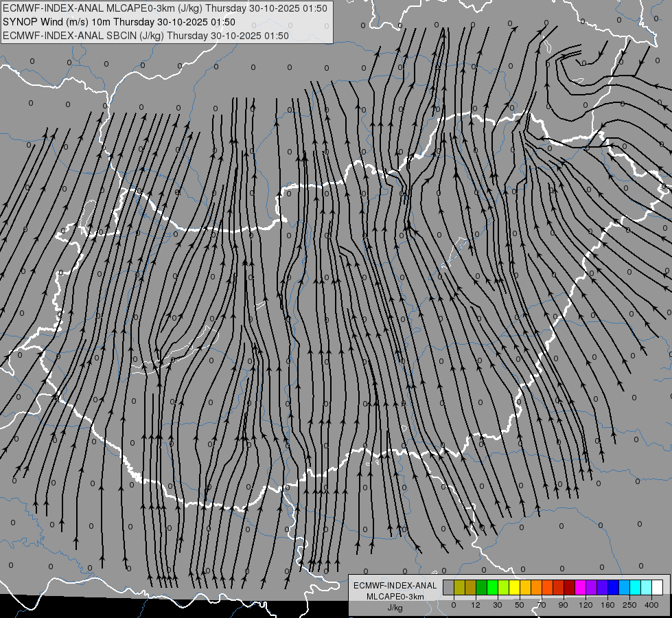The image size is (672, 618).
Task: Click the dark red swatch after 90
Action: click(569, 588)
